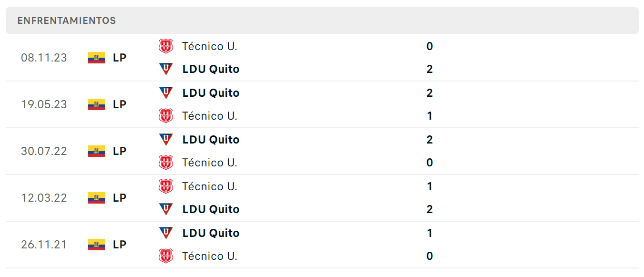This screenshot has width=644, height=277.
Task: Open Técnico U. team in 19.05.23 match
Action: 210,116
